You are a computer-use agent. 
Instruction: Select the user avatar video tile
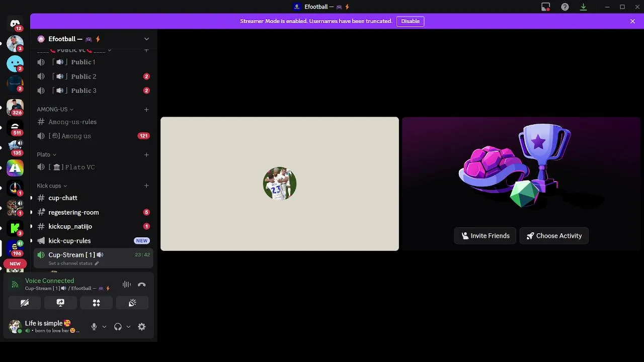pos(280,184)
